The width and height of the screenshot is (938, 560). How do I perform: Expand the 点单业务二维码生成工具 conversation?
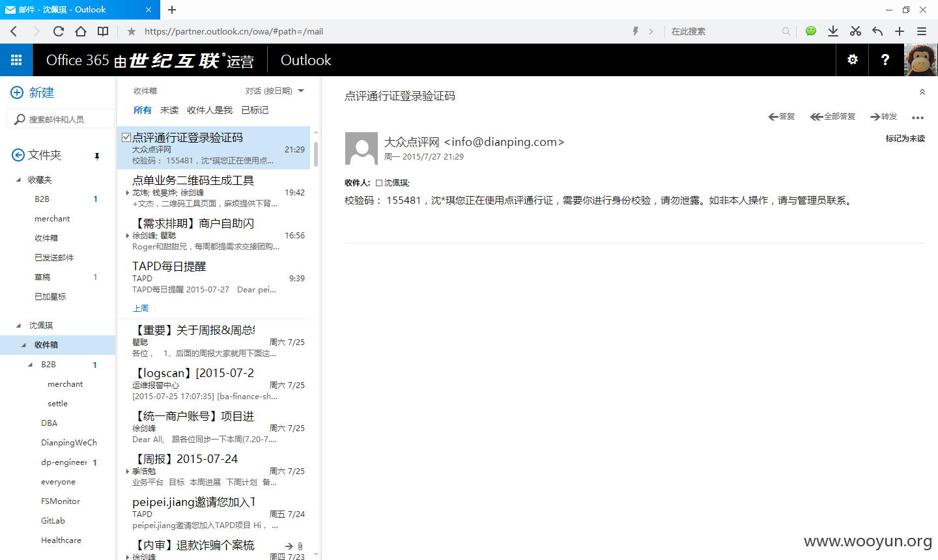127,193
